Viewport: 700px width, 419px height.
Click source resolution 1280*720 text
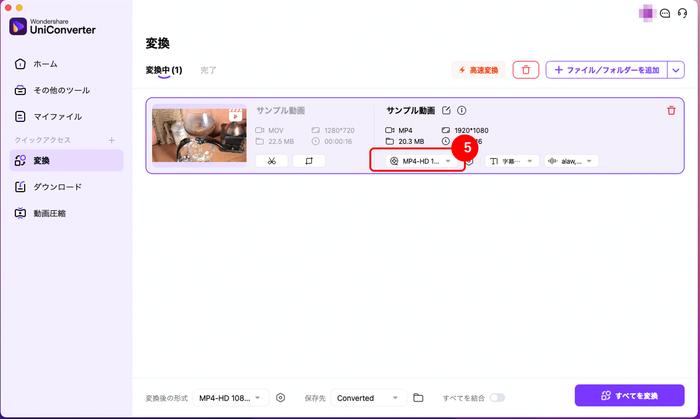tap(339, 130)
